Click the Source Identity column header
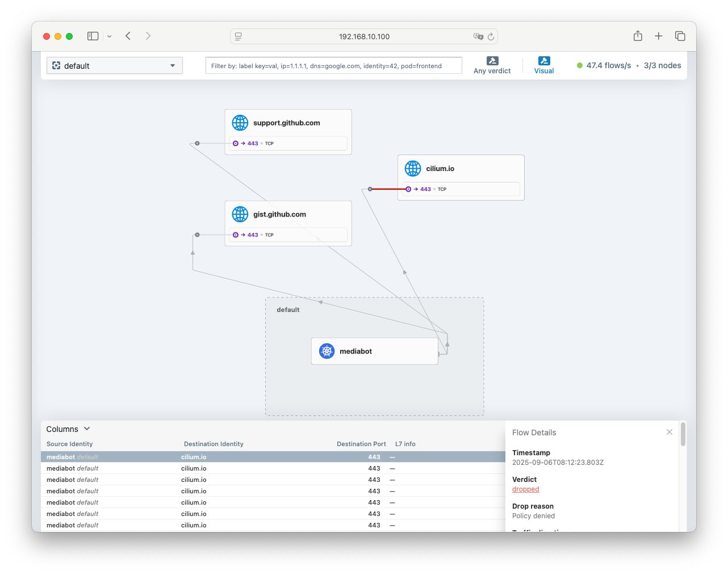 (69, 444)
